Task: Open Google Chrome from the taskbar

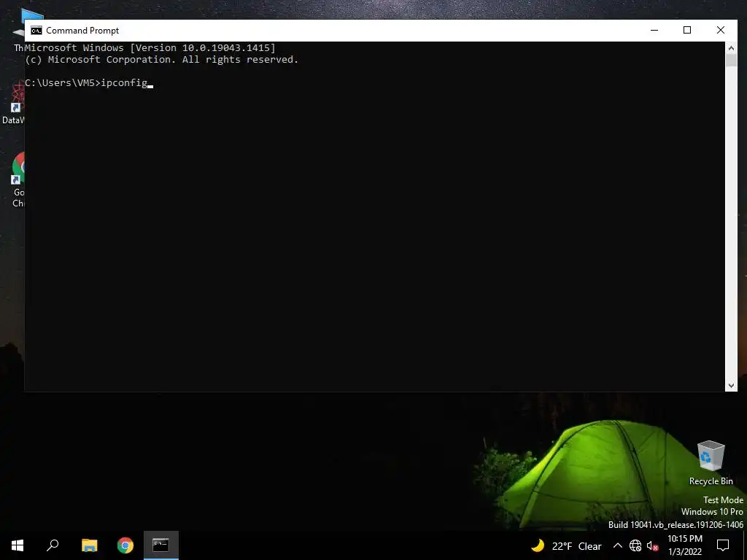Action: click(125, 545)
